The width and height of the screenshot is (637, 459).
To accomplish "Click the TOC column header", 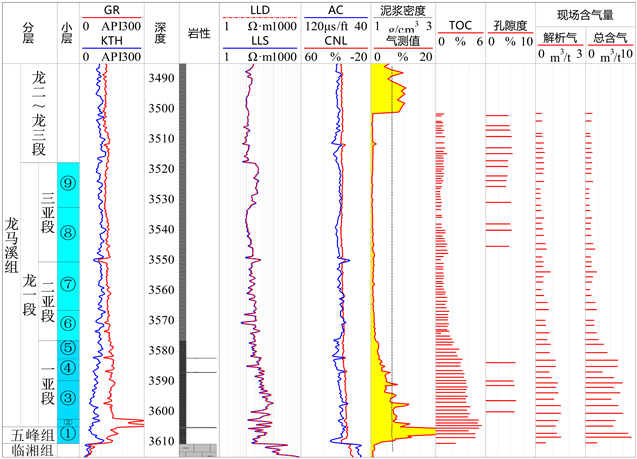I will pos(460,25).
